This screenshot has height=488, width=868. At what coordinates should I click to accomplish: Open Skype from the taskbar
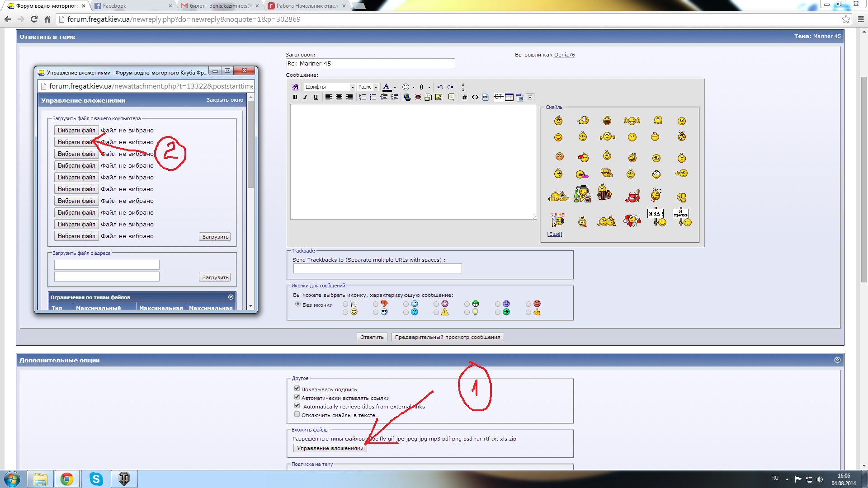point(96,479)
